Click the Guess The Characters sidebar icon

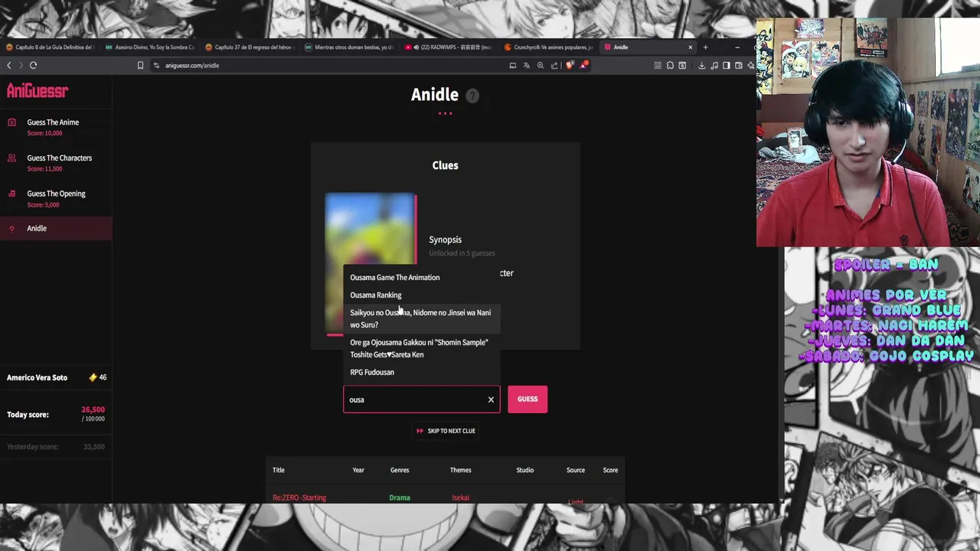pos(11,158)
